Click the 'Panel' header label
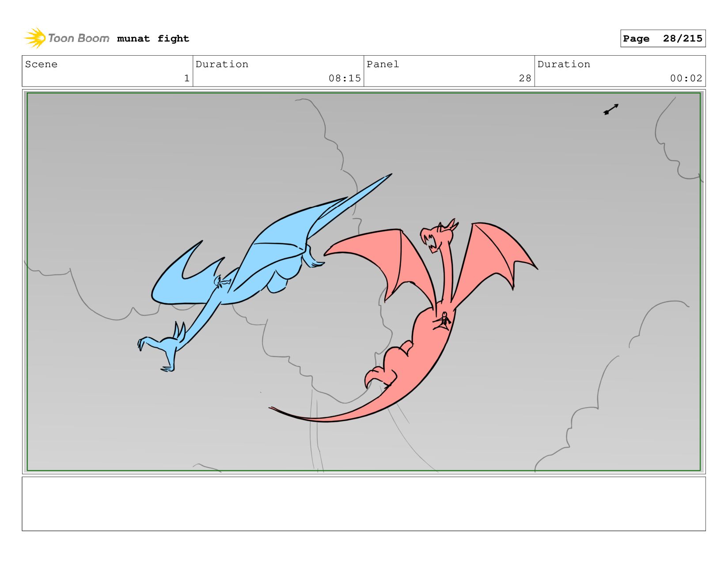This screenshot has height=564, width=728. [383, 64]
